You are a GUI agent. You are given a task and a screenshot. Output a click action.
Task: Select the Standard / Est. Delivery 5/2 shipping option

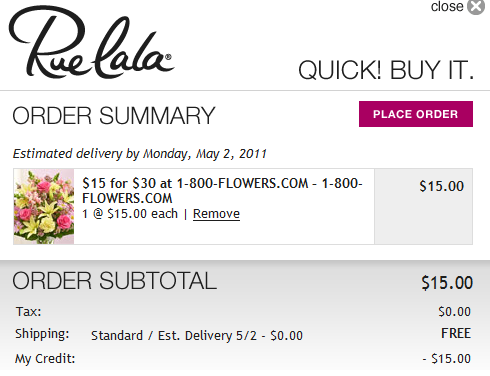(x=197, y=336)
